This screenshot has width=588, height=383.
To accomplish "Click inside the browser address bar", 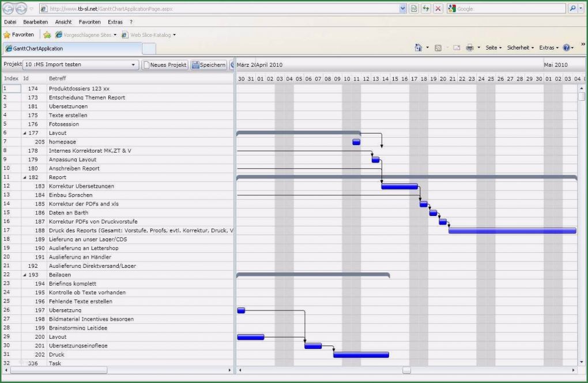I will click(219, 8).
